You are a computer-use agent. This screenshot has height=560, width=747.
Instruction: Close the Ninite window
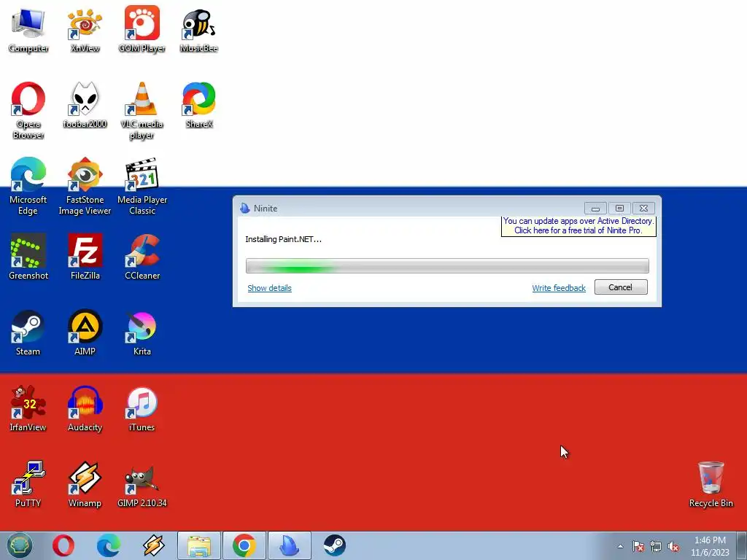tap(643, 208)
